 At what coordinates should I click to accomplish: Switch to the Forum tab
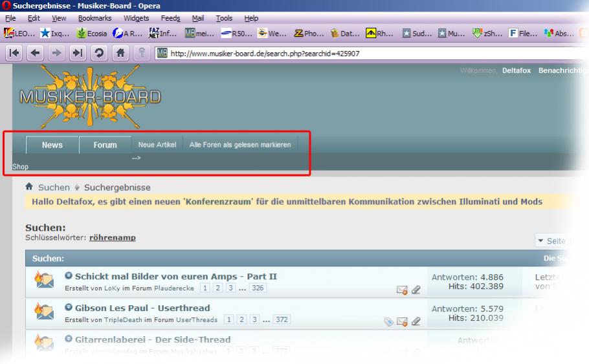click(105, 145)
